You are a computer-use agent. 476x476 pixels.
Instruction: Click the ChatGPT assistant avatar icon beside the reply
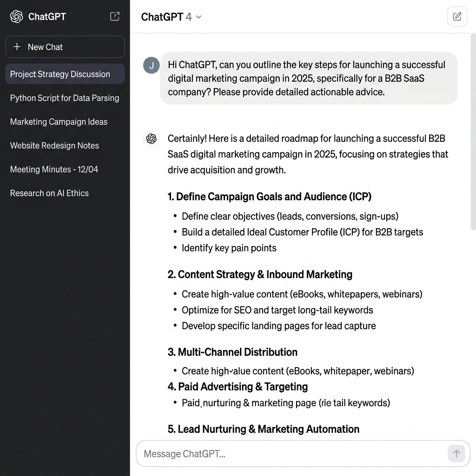pyautogui.click(x=151, y=139)
